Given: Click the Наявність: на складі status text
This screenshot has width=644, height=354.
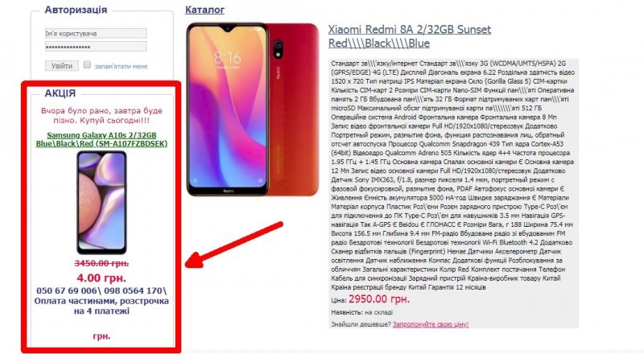Looking at the screenshot, I should (361, 312).
